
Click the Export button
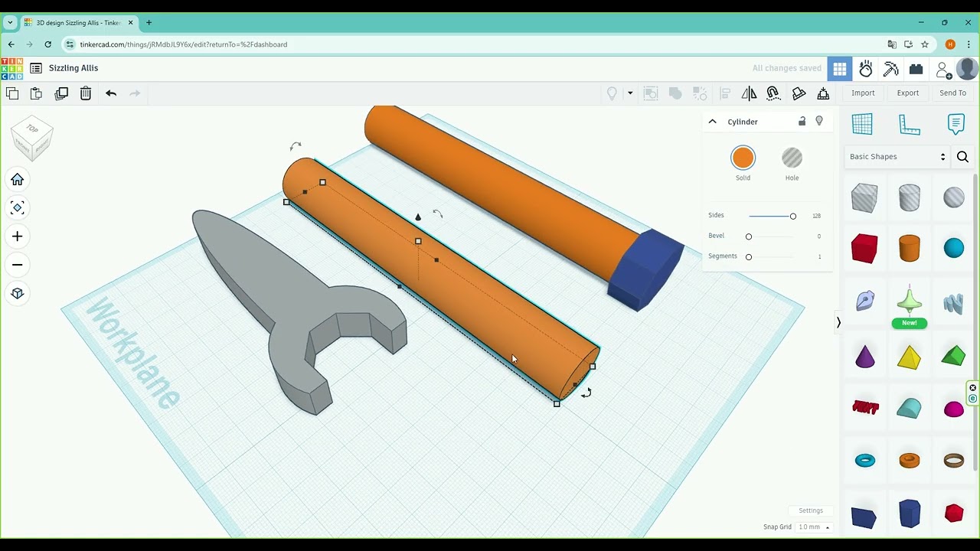point(908,93)
